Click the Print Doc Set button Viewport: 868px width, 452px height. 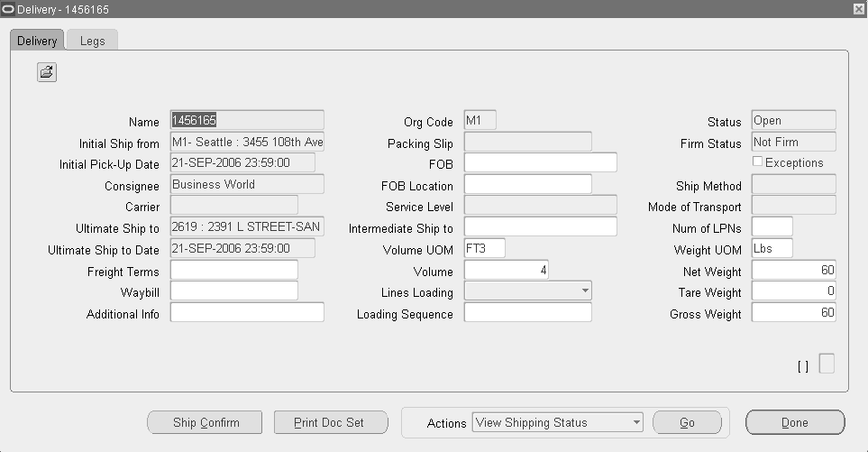click(x=331, y=422)
